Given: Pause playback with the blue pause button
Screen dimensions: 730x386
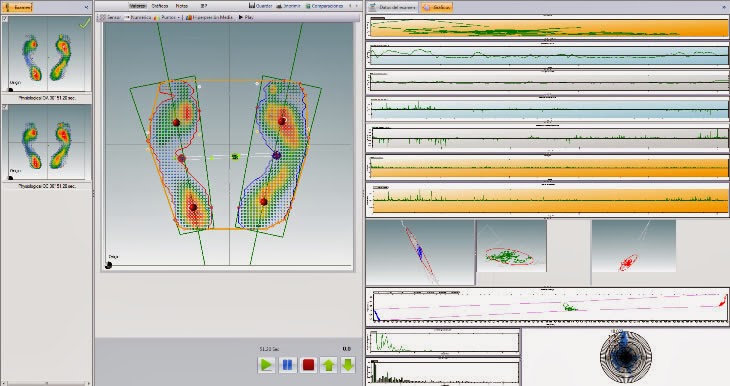Looking at the screenshot, I should click(x=288, y=365).
